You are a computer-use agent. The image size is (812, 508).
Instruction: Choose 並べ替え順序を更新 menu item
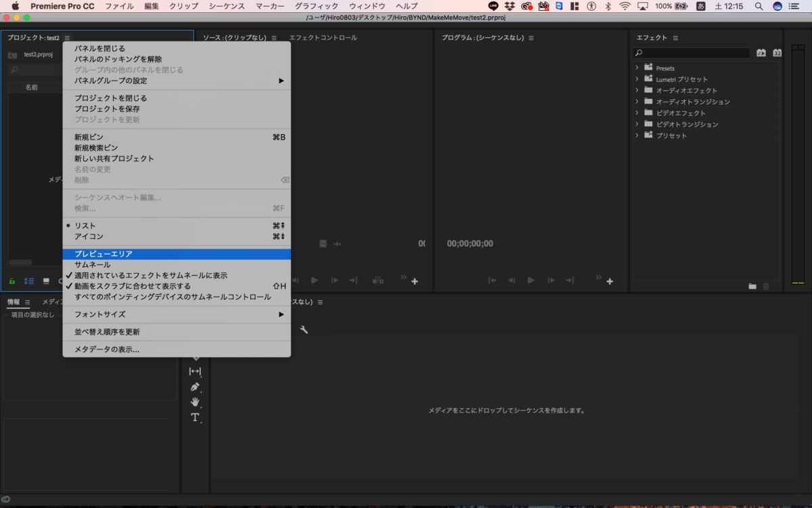pyautogui.click(x=177, y=332)
